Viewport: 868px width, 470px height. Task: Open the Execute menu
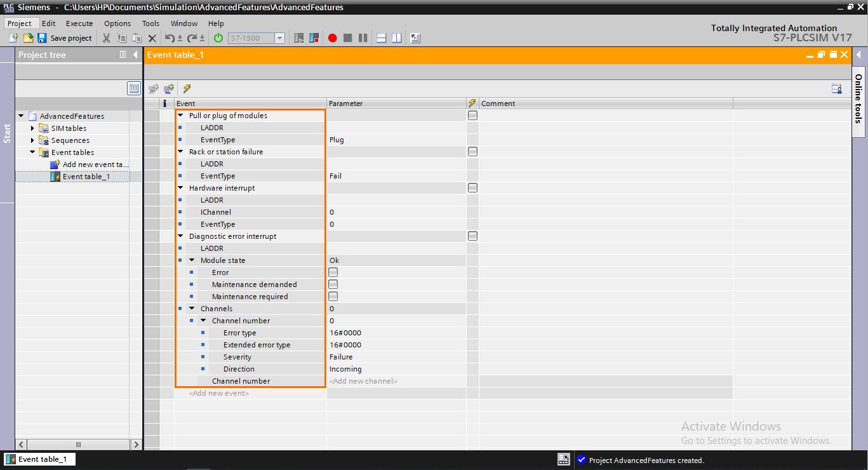tap(79, 23)
